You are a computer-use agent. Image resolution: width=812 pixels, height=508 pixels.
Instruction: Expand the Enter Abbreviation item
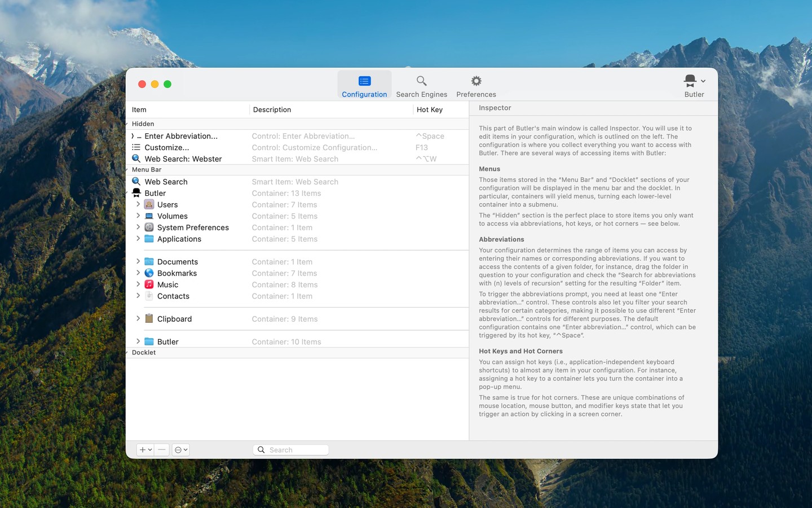pyautogui.click(x=133, y=136)
